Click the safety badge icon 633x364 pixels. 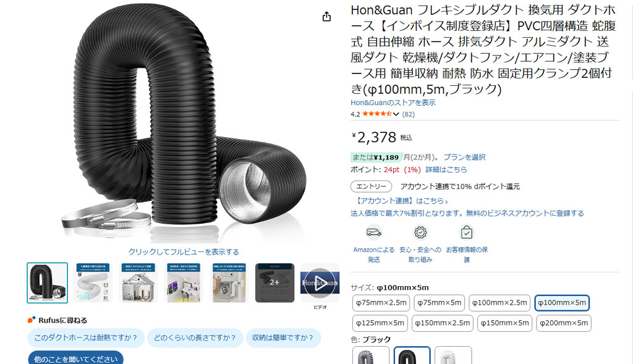420,232
